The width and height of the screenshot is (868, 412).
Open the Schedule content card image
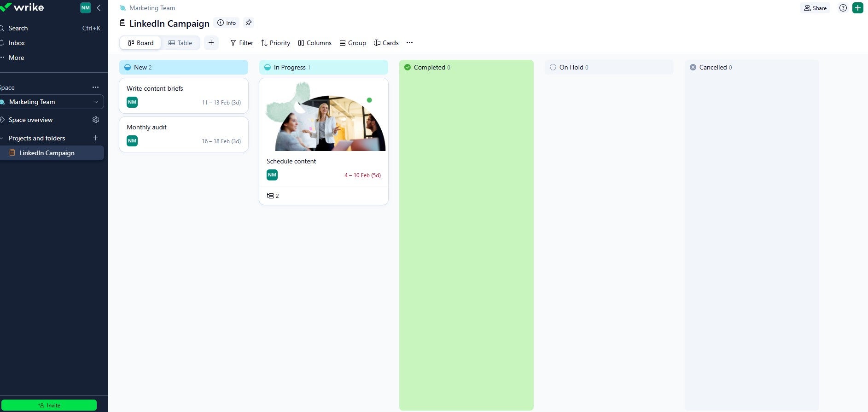(324, 117)
